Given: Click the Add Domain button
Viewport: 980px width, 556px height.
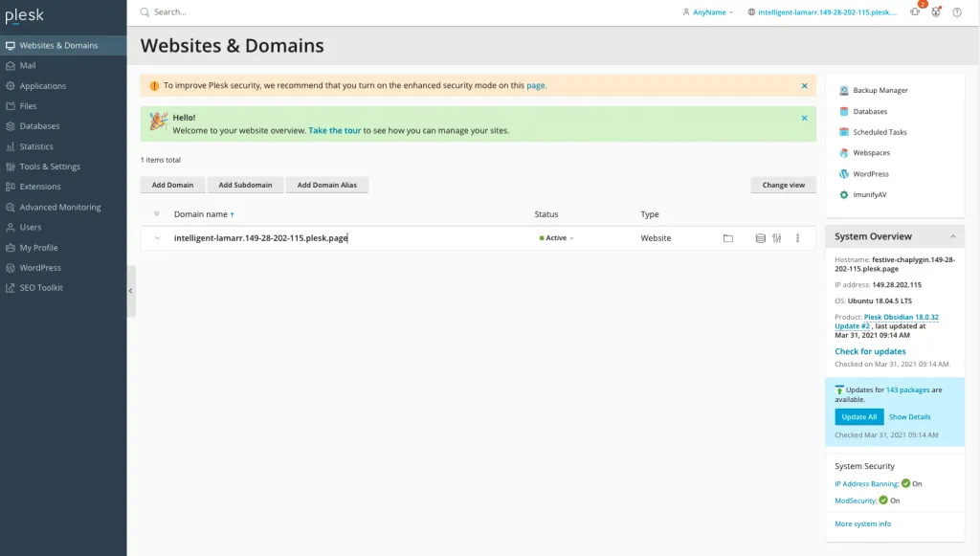Looking at the screenshot, I should tap(172, 185).
